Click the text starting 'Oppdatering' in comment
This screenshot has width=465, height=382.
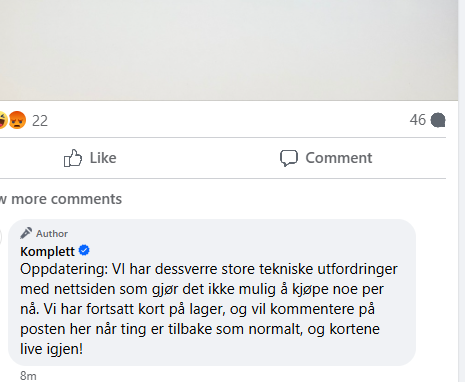[x=209, y=309]
